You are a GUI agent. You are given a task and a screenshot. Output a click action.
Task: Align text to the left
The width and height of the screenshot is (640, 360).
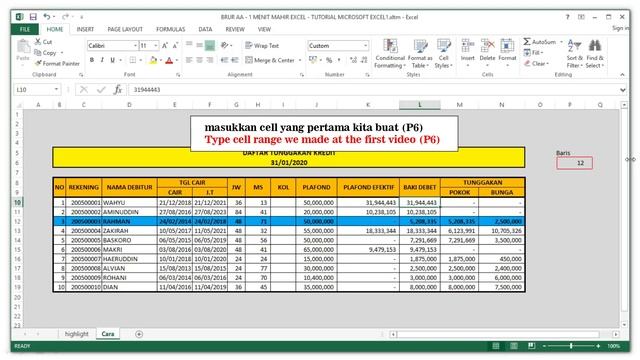click(x=189, y=60)
